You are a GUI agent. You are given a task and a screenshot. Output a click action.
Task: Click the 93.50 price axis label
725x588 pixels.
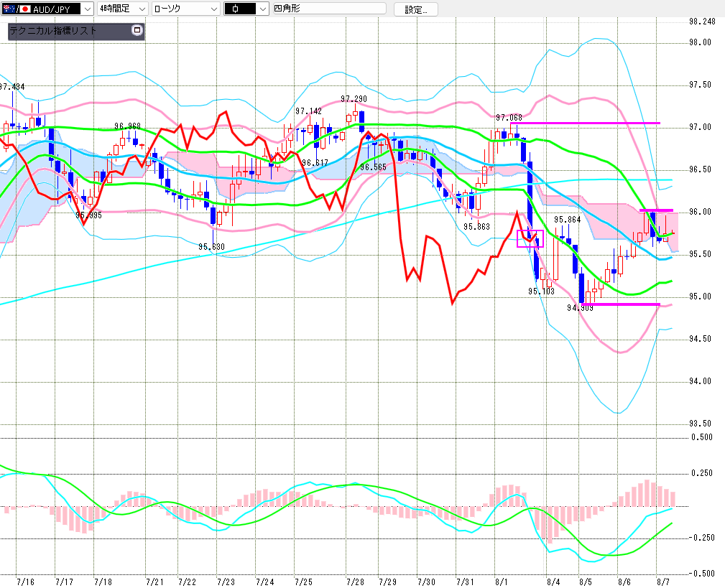pos(700,423)
